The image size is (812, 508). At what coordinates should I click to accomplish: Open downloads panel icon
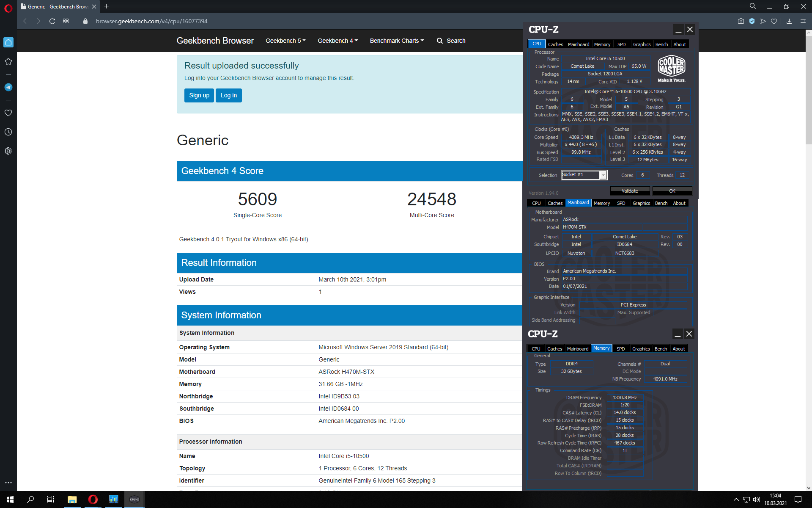click(789, 21)
